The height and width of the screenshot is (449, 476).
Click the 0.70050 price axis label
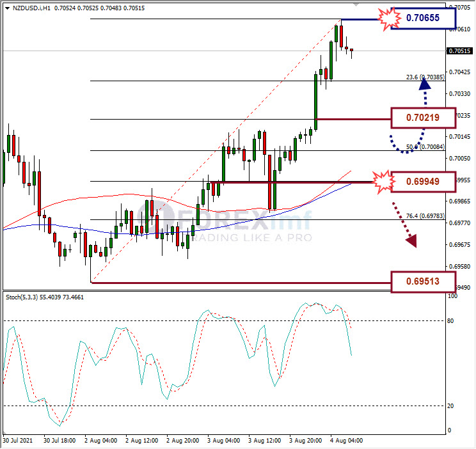pyautogui.click(x=460, y=159)
